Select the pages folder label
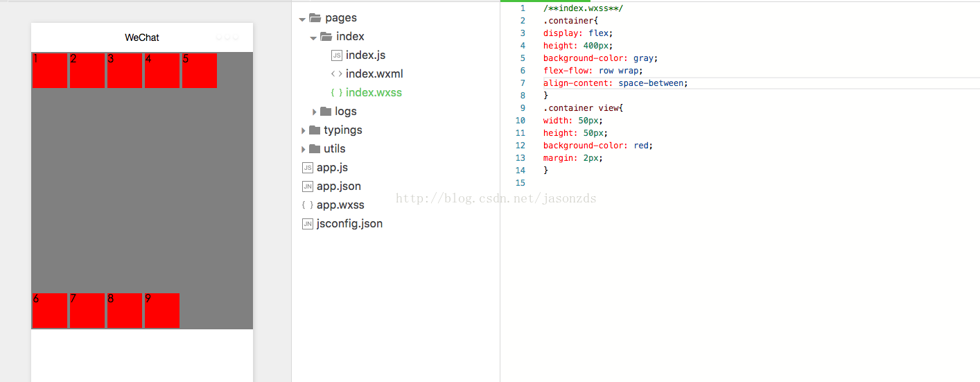 (x=341, y=18)
